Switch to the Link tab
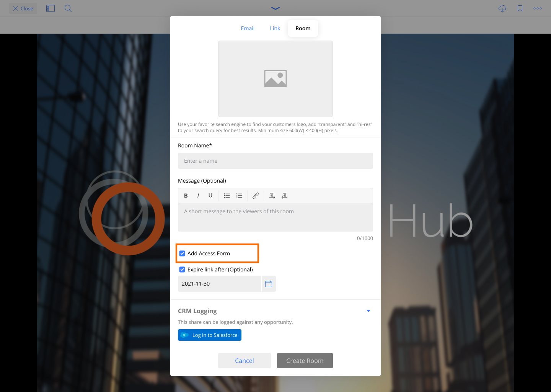 tap(275, 28)
